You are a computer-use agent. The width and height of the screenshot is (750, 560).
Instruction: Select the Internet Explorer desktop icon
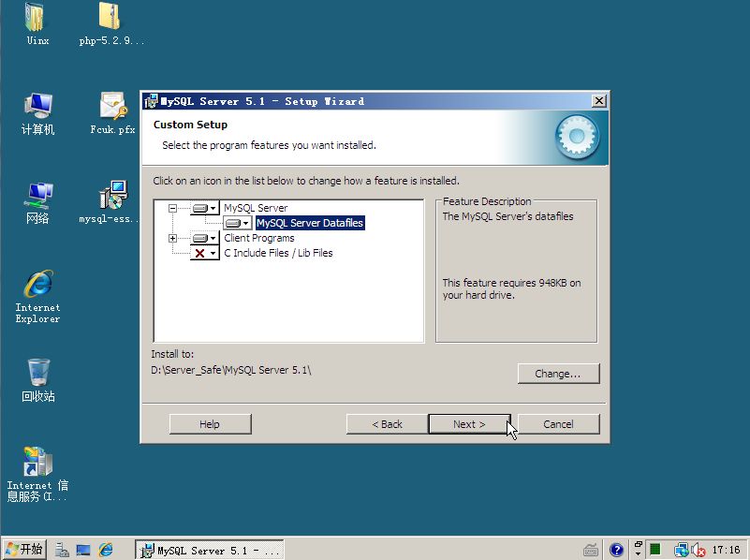pos(37,297)
